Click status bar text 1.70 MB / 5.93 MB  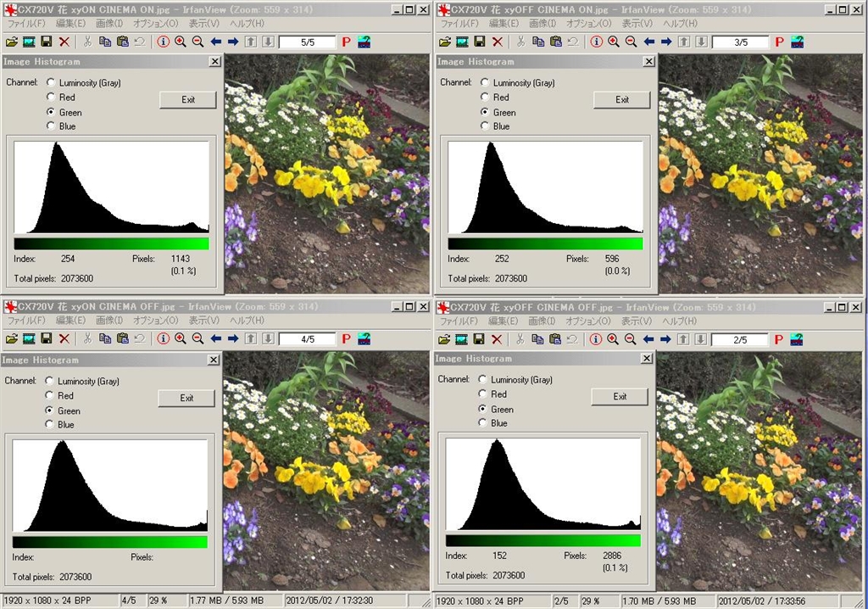(659, 601)
